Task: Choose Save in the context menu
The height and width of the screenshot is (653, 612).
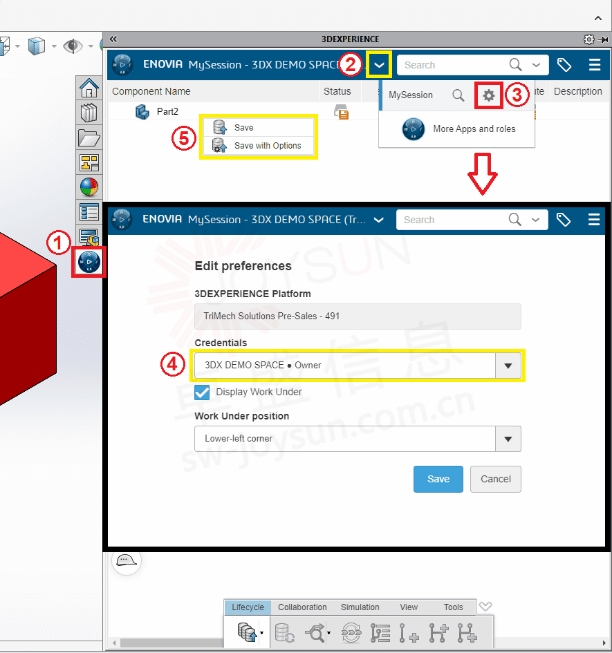Action: click(x=259, y=127)
